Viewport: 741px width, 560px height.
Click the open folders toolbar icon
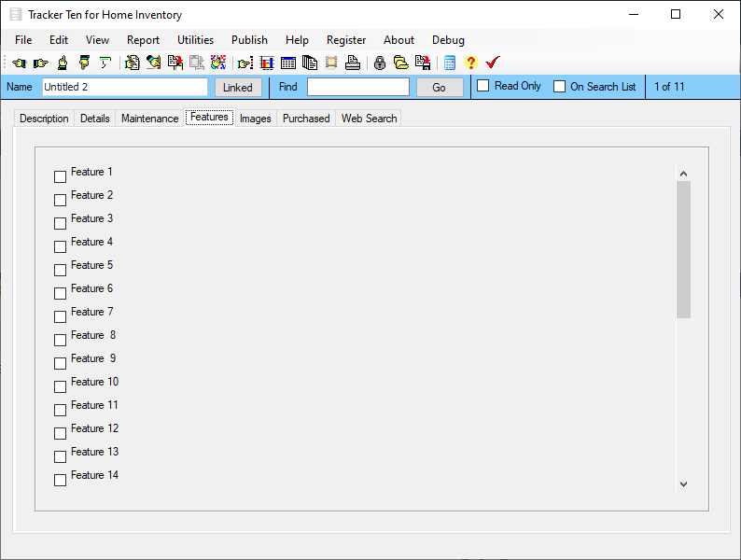coord(400,63)
